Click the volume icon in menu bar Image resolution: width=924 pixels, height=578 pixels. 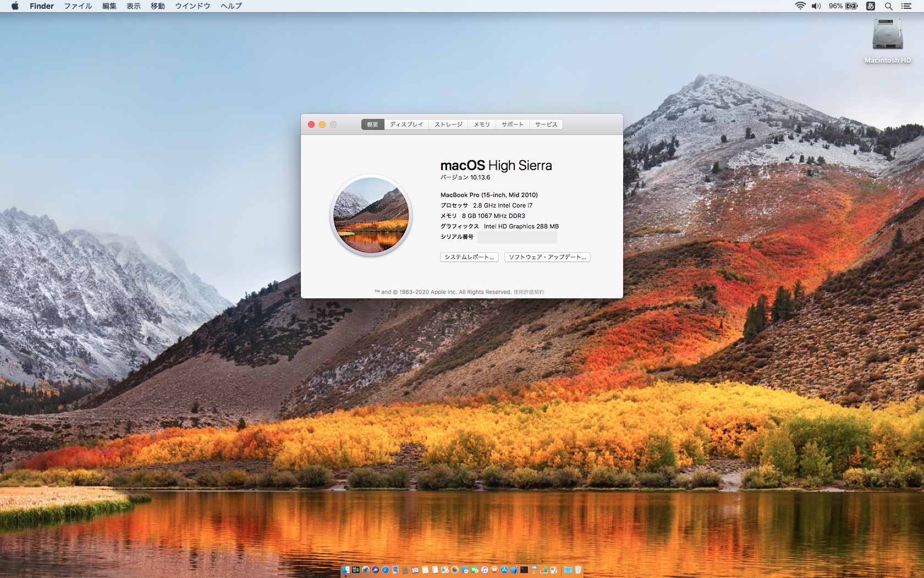[816, 6]
